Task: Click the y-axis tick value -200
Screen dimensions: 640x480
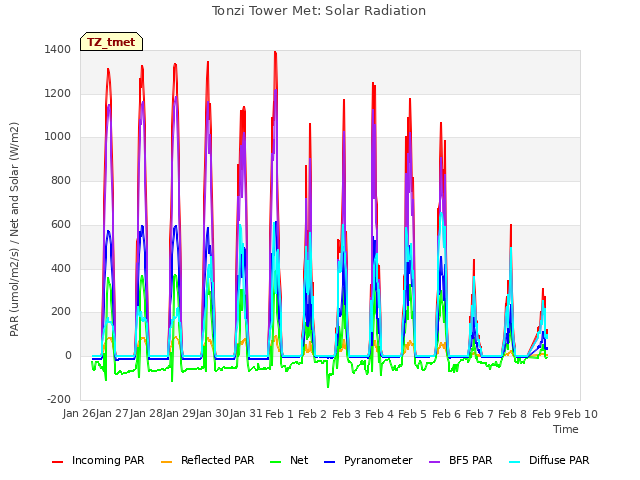Action: [59, 399]
